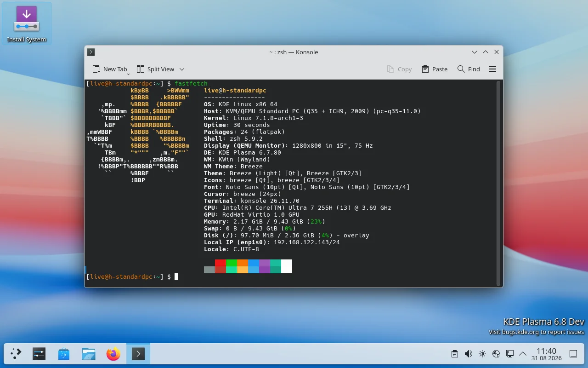Click the "Local IP (enp1s0)" line
Screen dimensions: 588x368
[272, 242]
